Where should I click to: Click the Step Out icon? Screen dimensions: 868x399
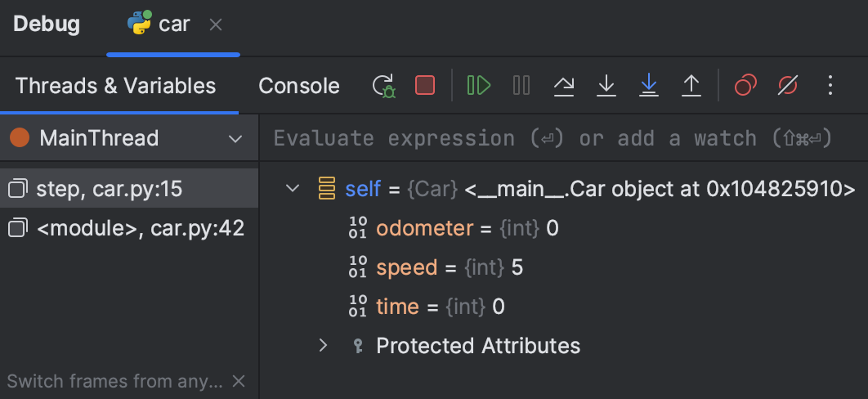pyautogui.click(x=691, y=85)
